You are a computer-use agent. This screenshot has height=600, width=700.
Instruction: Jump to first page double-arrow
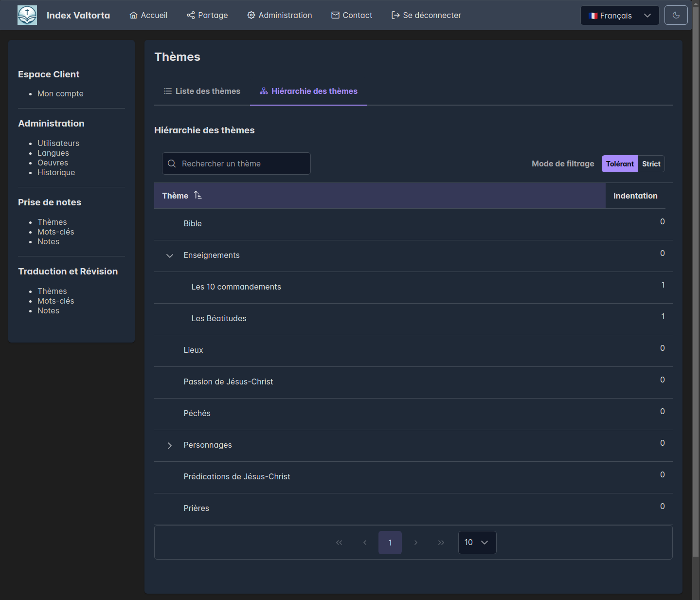339,543
